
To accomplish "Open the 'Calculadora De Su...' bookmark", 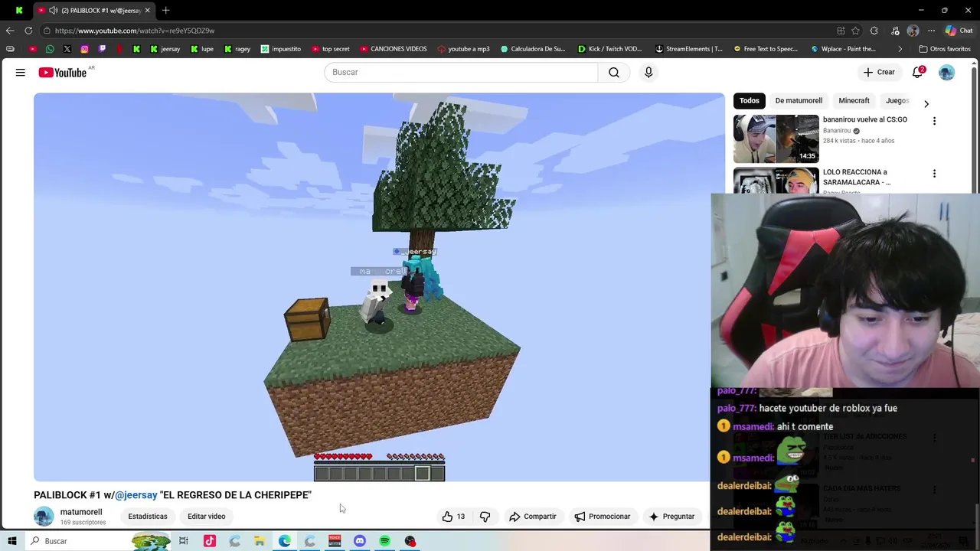I will 533,49.
